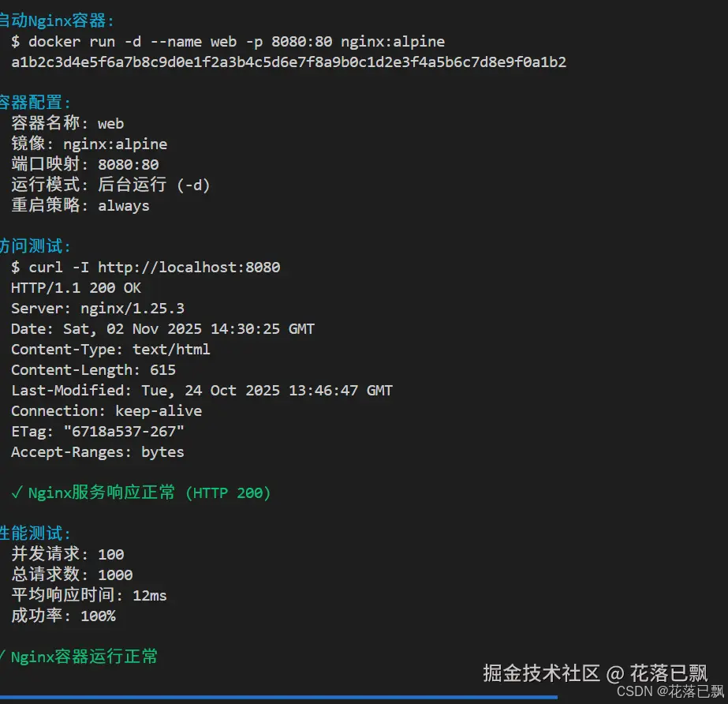Click the '性能测试:' section heading
Image resolution: width=728 pixels, height=704 pixels.
click(x=35, y=534)
